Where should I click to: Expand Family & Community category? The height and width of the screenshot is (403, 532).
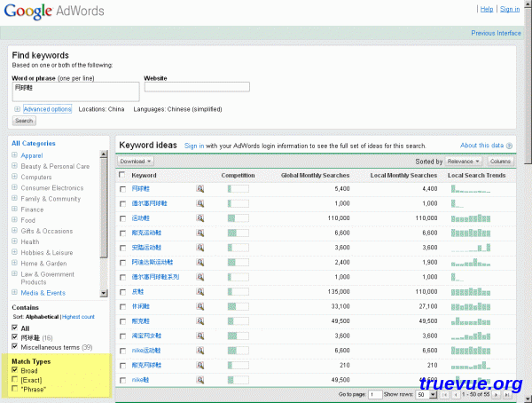tap(14, 198)
